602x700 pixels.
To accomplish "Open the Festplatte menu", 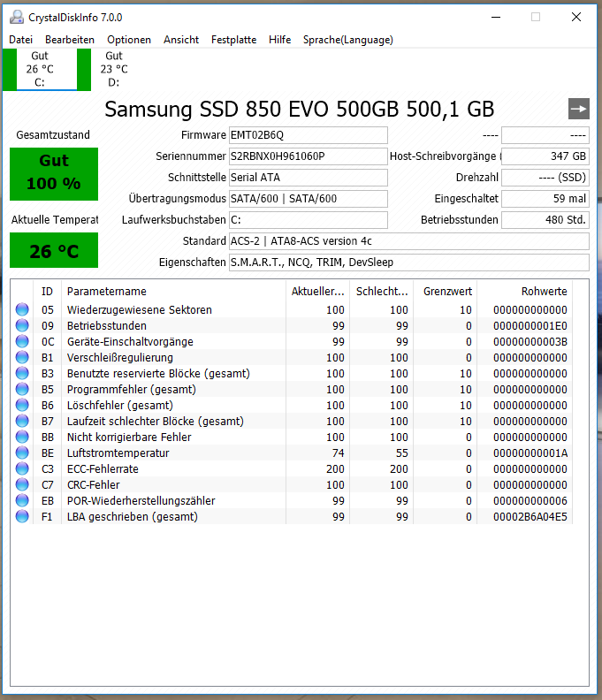I will [234, 40].
